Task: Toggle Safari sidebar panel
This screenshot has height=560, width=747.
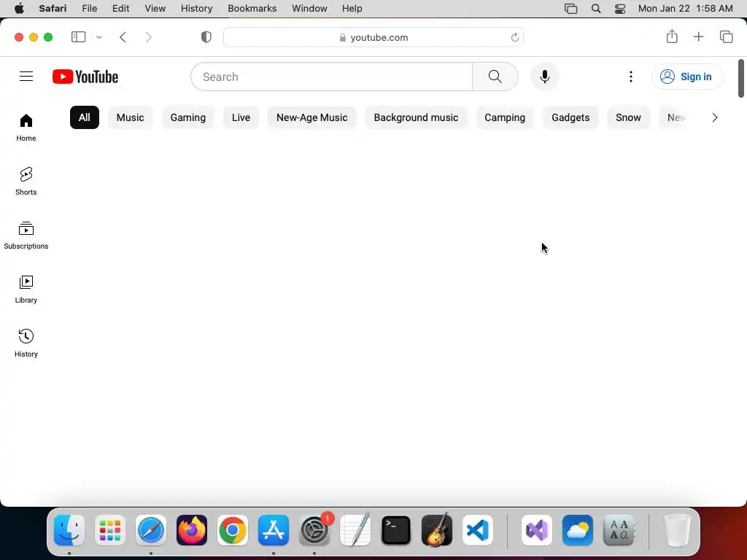Action: click(x=78, y=36)
